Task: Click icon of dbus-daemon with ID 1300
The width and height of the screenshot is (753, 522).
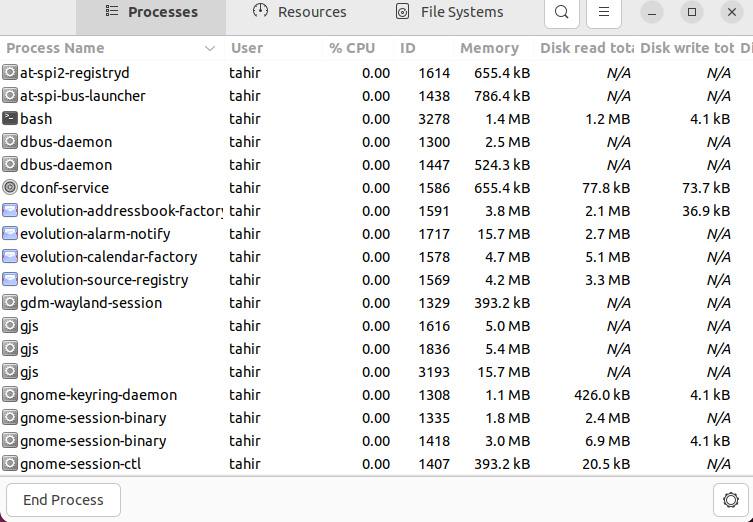Action: (x=10, y=141)
